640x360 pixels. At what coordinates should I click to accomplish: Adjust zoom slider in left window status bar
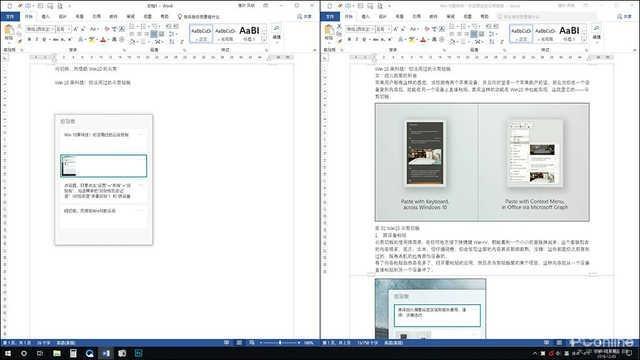coord(280,343)
